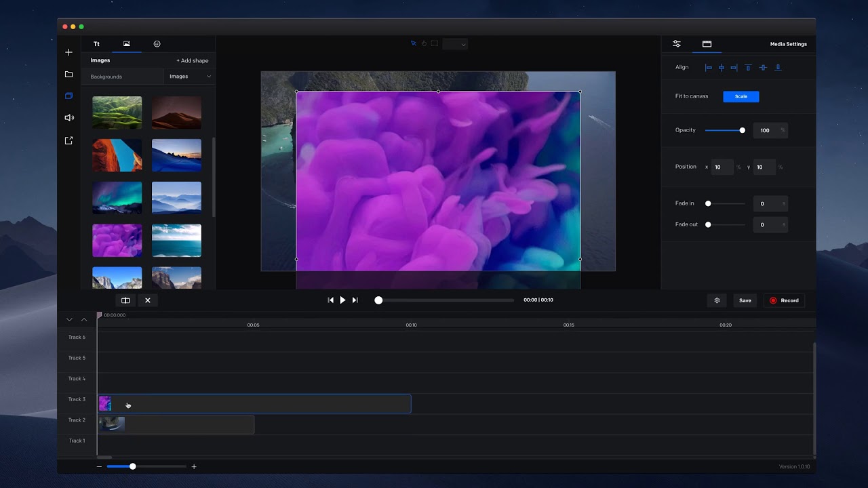Open the folder icon in left sidebar
The image size is (868, 488).
point(68,75)
